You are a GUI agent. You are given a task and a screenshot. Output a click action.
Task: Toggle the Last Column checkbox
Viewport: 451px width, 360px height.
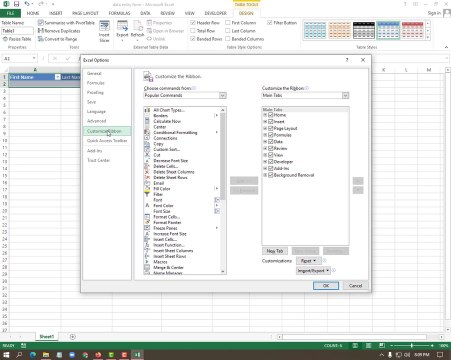pos(228,31)
